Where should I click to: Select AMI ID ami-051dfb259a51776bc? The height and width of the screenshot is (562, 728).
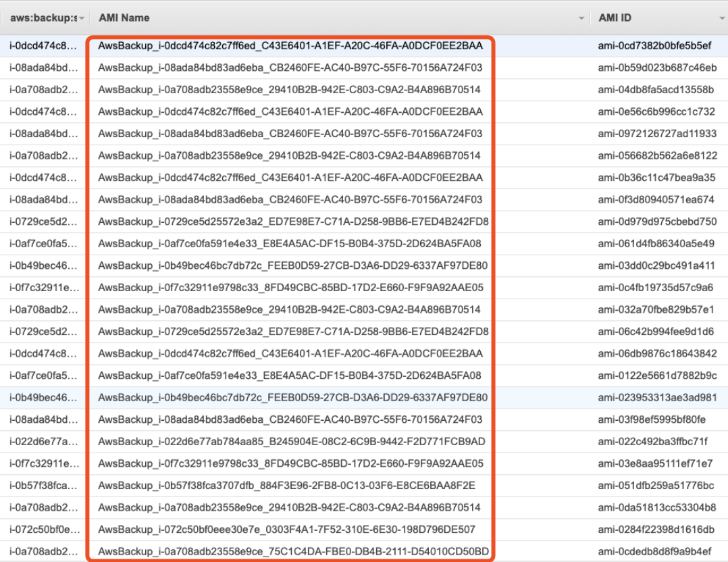[656, 486]
